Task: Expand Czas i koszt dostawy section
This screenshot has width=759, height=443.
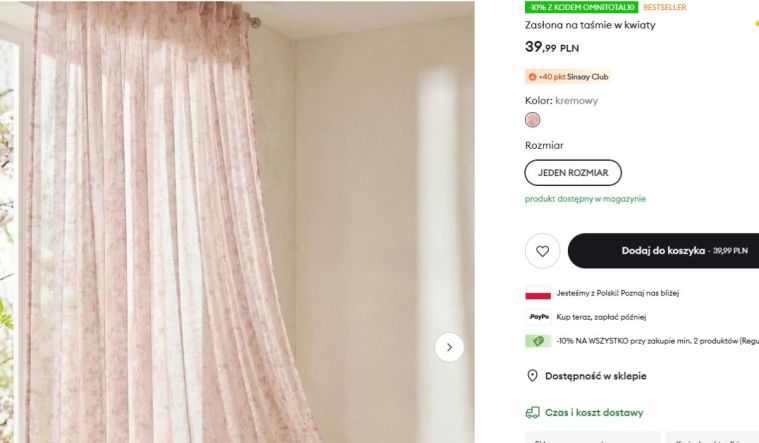Action: 594,412
